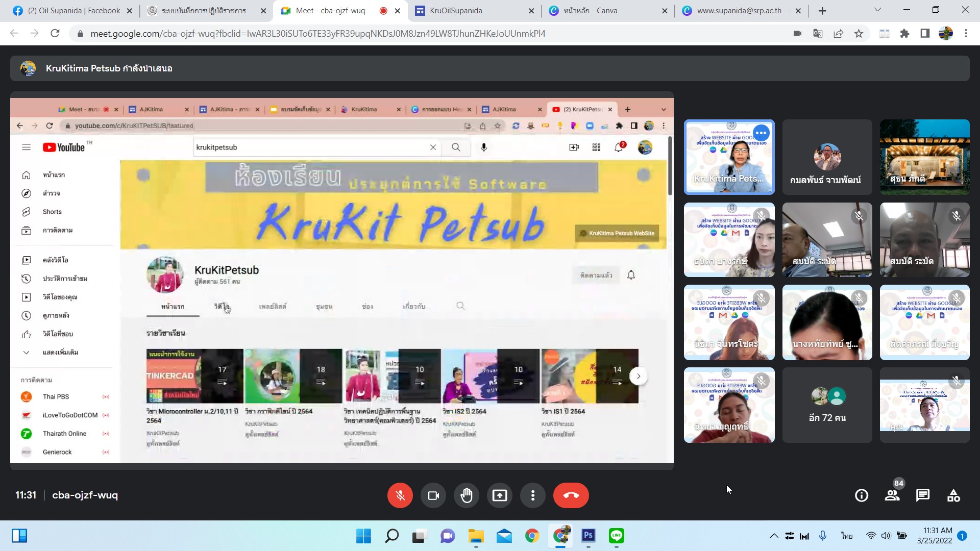Click the address bar URL
The height and width of the screenshot is (551, 980).
coord(317,34)
